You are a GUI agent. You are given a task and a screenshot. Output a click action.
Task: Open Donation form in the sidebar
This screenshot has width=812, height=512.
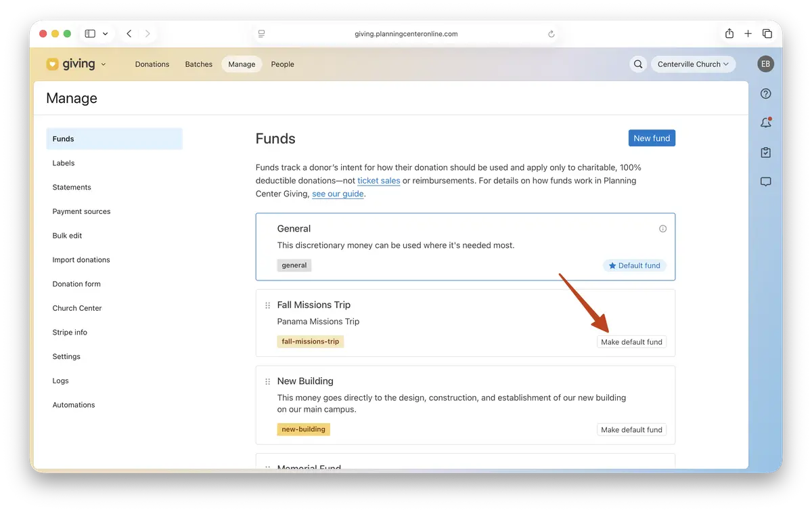click(x=114, y=284)
